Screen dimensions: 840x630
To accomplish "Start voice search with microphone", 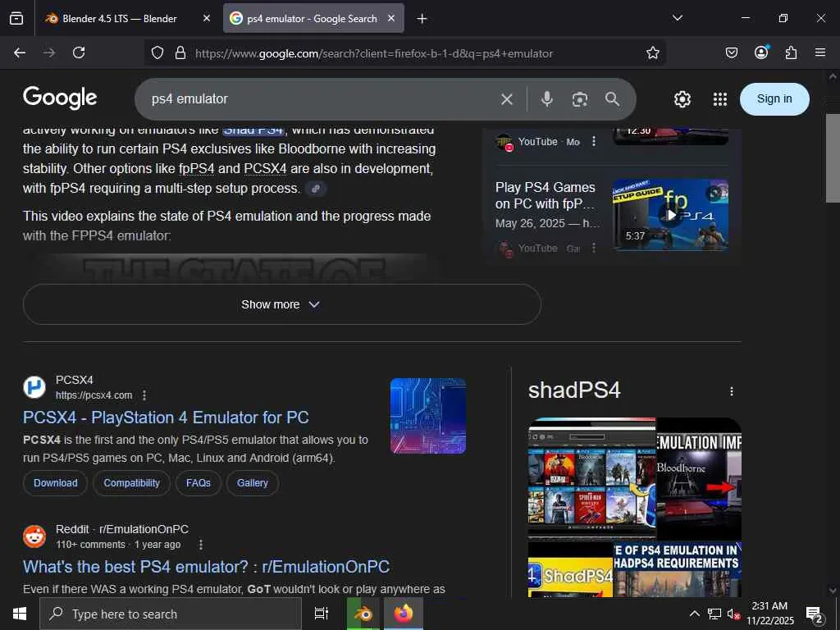I will click(546, 99).
